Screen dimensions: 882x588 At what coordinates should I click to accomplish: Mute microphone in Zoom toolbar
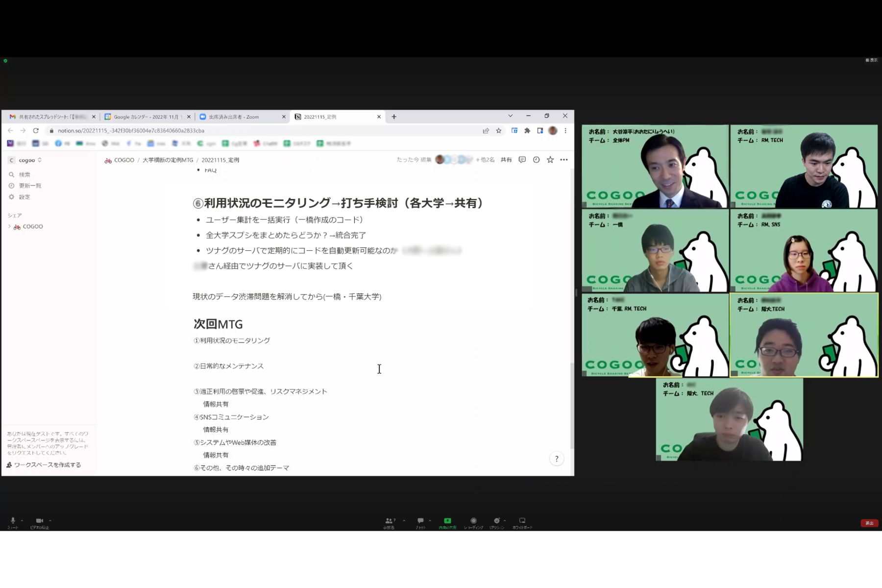(x=13, y=520)
